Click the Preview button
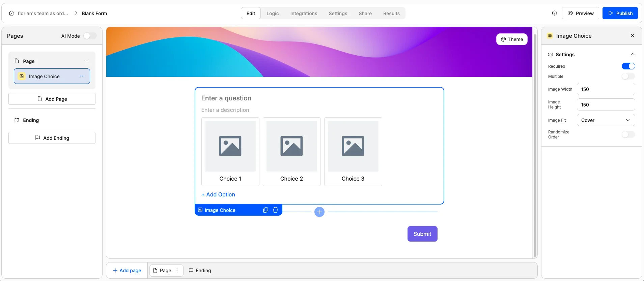644x281 pixels. (x=580, y=13)
